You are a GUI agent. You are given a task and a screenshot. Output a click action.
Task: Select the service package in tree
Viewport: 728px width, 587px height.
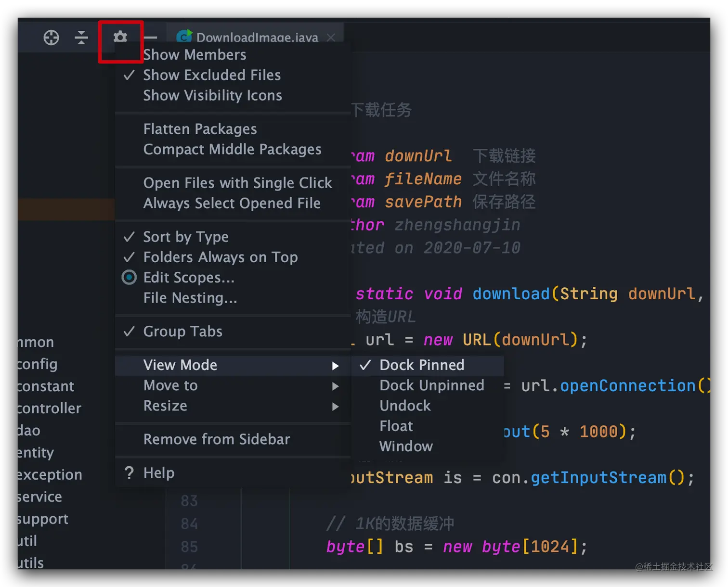tap(40, 497)
